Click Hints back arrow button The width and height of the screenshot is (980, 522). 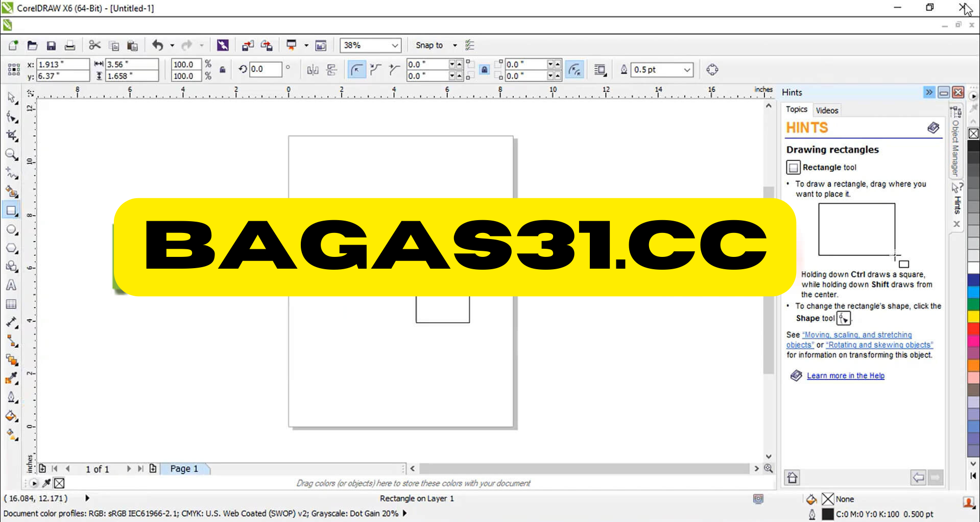(x=918, y=478)
